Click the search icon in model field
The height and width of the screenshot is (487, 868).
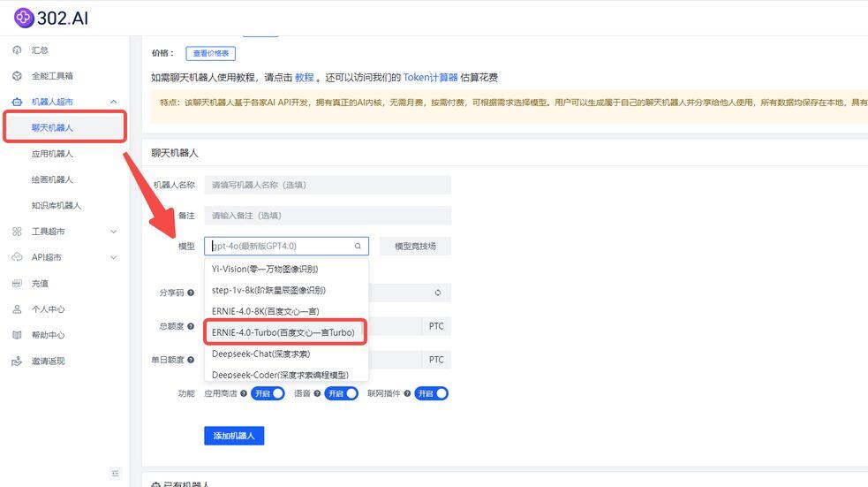click(x=358, y=246)
